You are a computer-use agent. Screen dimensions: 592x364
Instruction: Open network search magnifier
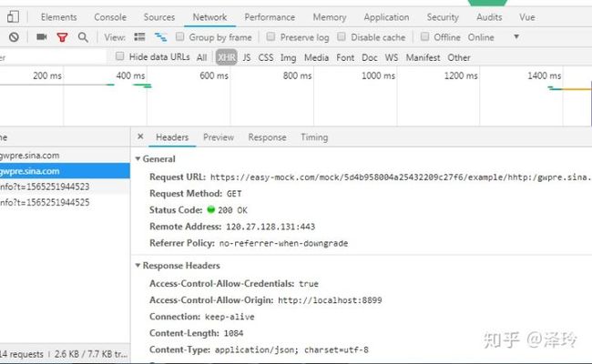pos(83,37)
